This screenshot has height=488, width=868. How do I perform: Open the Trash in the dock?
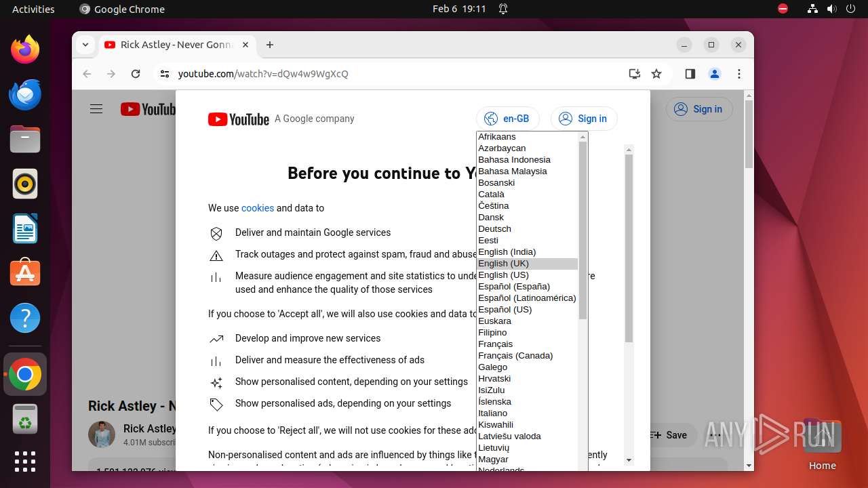point(25,420)
